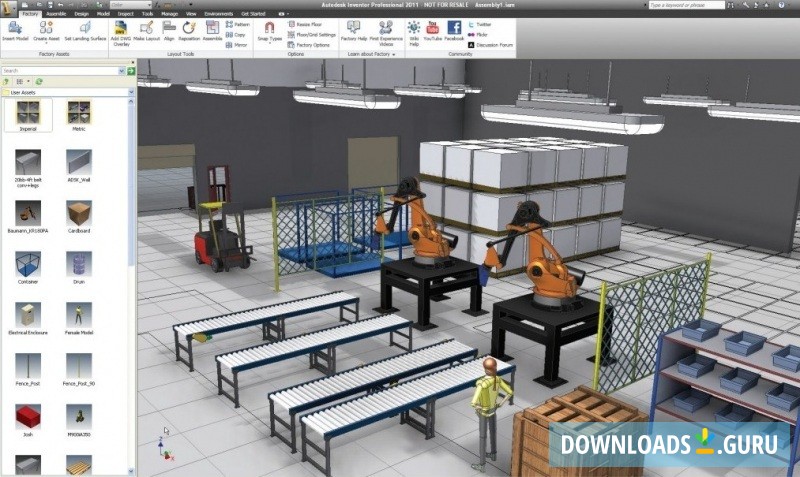The height and width of the screenshot is (477, 800).
Task: Open the Model ribbon tab
Action: pyautogui.click(x=103, y=14)
